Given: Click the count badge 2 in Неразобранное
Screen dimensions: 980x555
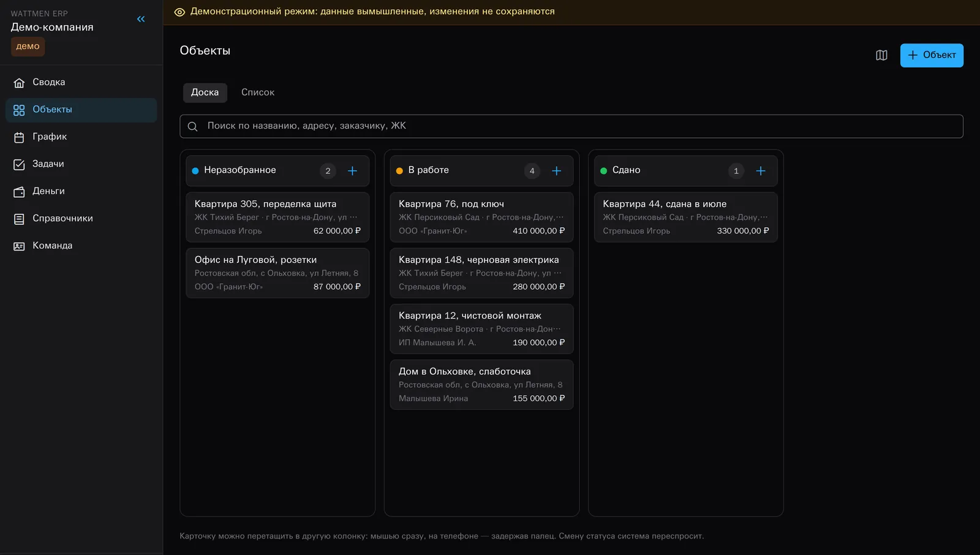Looking at the screenshot, I should point(328,171).
